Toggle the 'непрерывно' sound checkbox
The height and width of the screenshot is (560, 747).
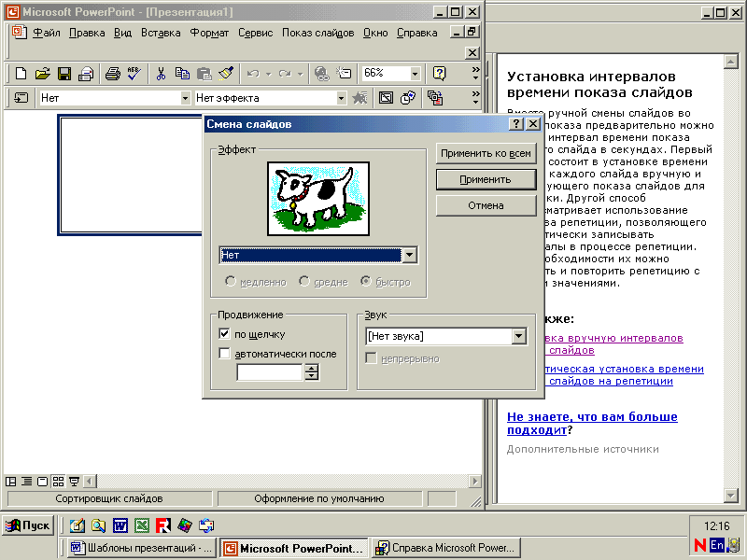point(371,358)
